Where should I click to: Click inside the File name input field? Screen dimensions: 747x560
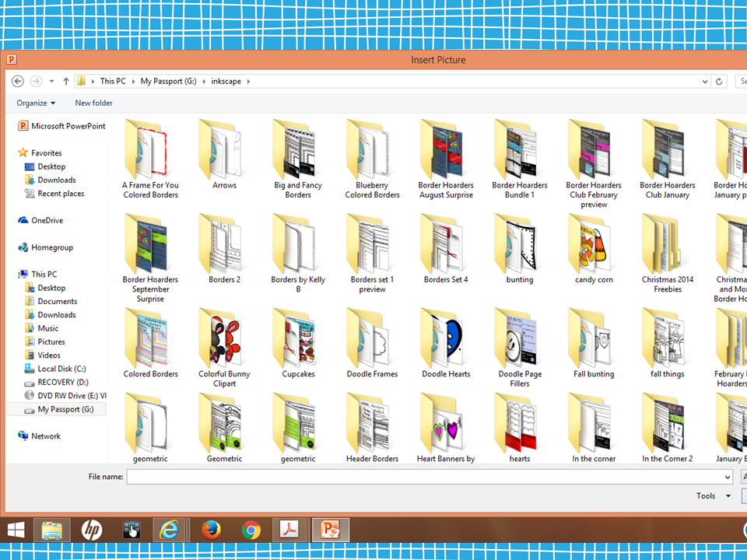tap(428, 477)
